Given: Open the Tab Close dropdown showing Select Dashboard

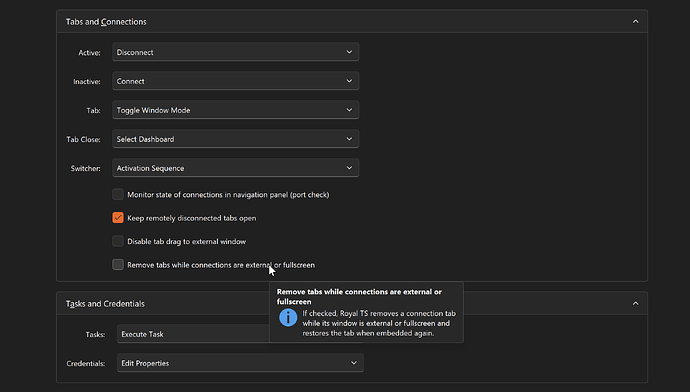Looking at the screenshot, I should (235, 139).
